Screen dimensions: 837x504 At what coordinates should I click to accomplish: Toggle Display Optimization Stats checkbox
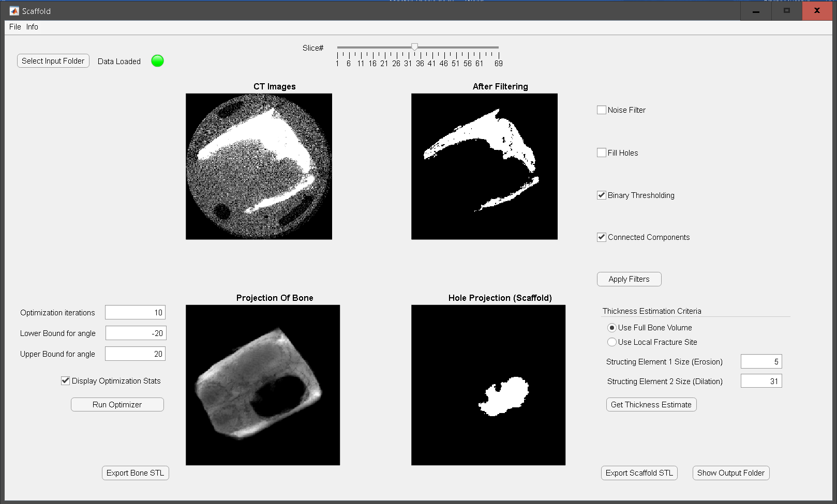click(66, 381)
